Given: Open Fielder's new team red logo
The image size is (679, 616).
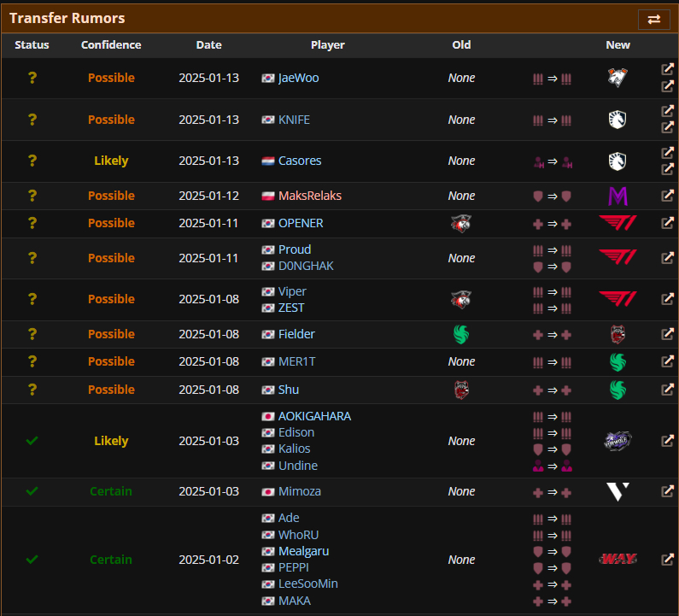Looking at the screenshot, I should point(618,334).
